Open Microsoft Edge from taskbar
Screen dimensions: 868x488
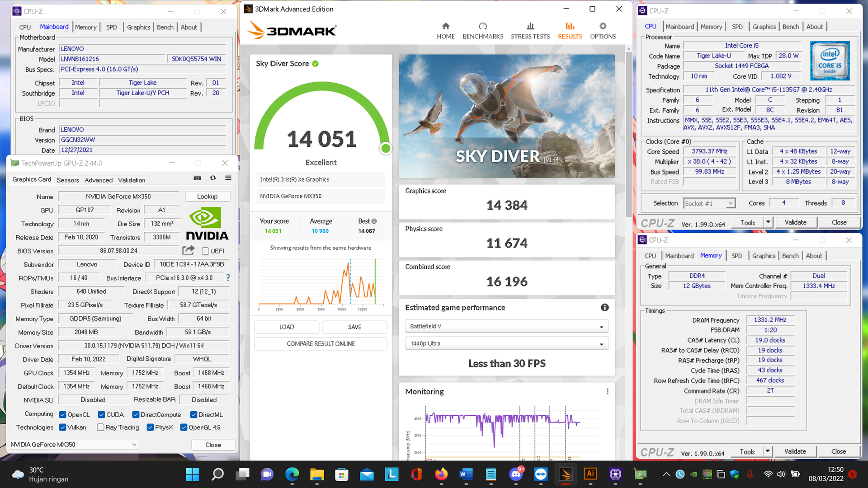pos(292,474)
